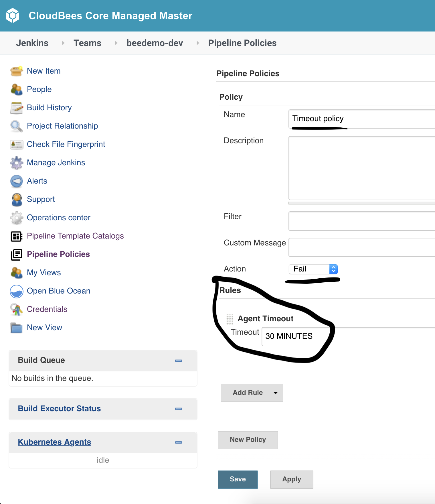Click the CloudBees Core Managed Master title
435x504 pixels.
click(110, 16)
